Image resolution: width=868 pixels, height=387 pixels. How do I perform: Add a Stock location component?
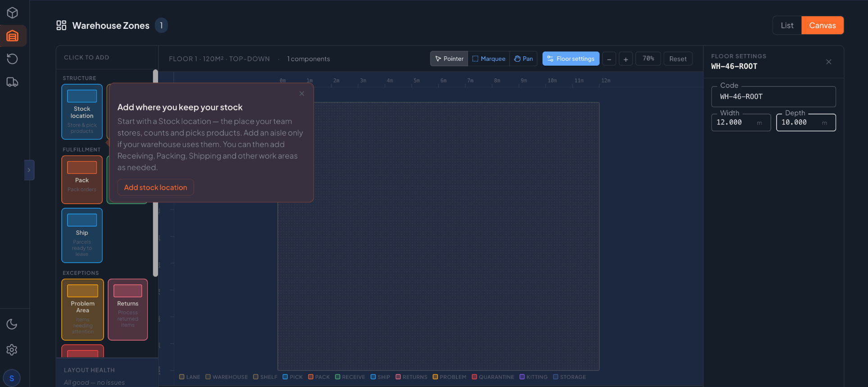point(82,112)
